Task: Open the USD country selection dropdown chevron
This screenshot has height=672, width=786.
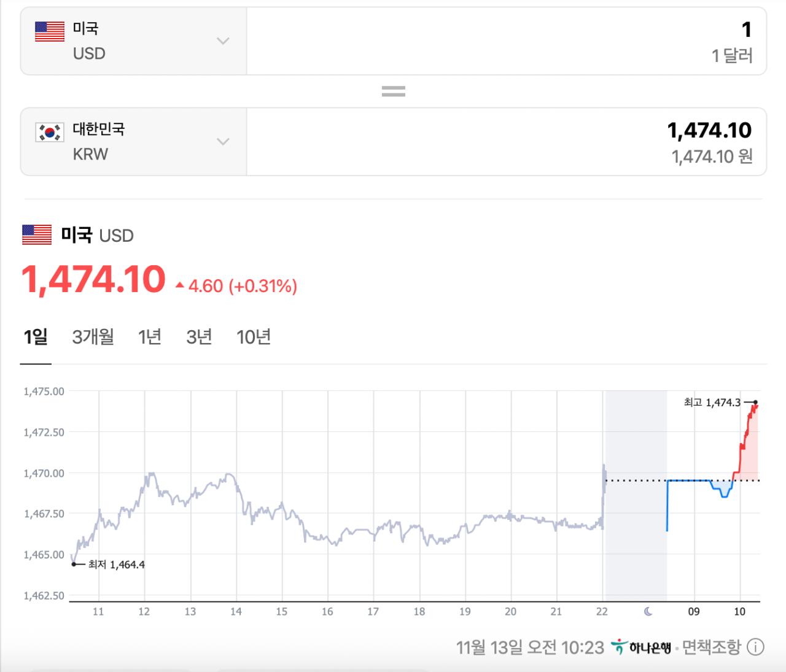Action: (223, 41)
